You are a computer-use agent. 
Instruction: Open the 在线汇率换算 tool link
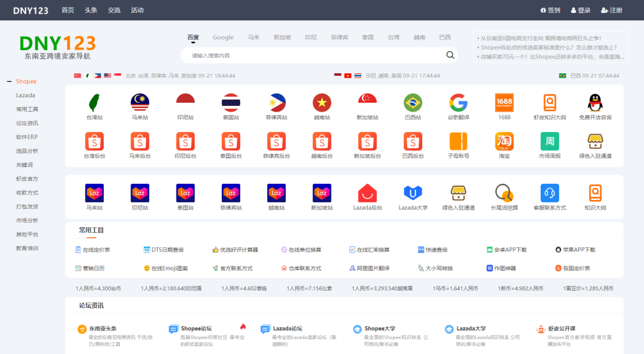pos(369,250)
